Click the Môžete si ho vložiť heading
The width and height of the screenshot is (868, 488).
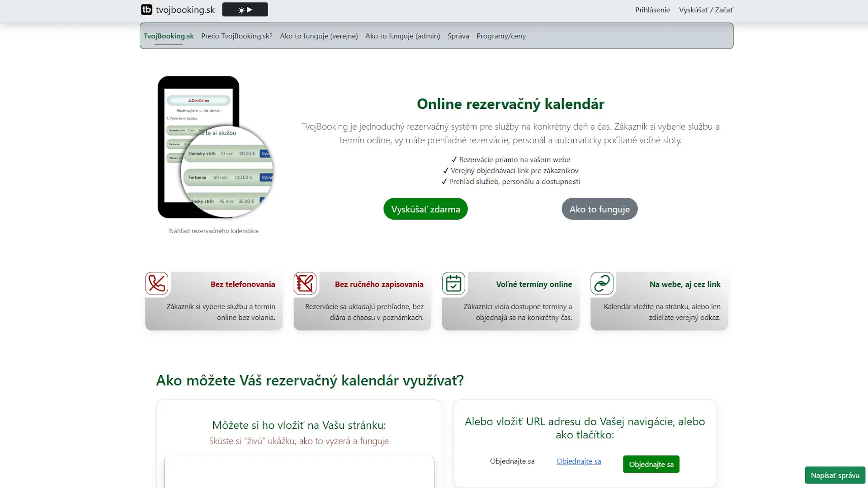coord(299,425)
